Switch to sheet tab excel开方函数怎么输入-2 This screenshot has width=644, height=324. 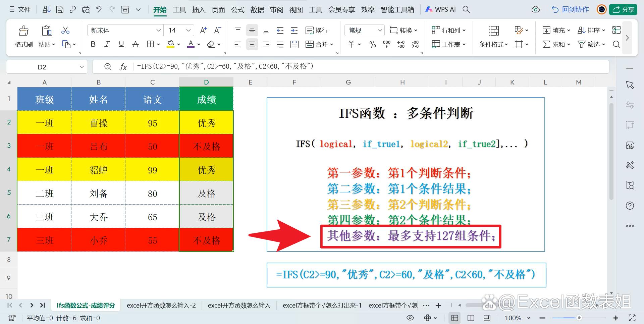[161, 306]
